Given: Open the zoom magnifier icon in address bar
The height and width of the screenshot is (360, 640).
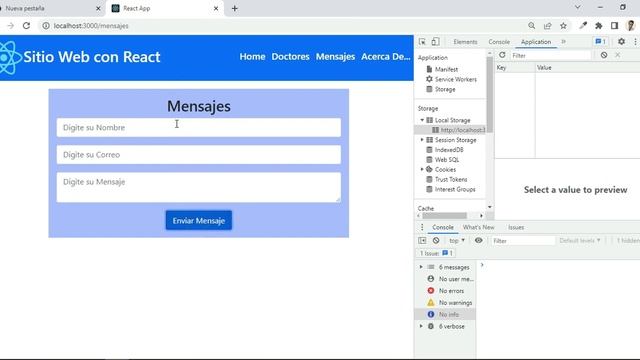Looking at the screenshot, I should pos(531,26).
